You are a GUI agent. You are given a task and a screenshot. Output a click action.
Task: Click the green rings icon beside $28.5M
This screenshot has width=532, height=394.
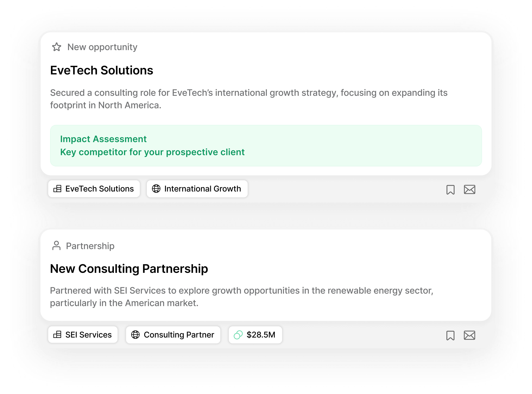coord(238,335)
